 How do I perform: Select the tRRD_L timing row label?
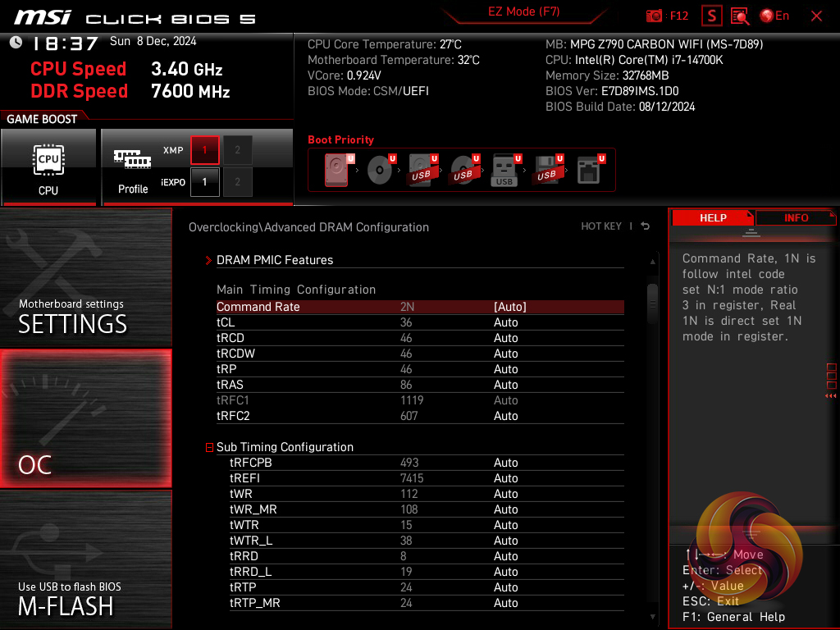pyautogui.click(x=251, y=572)
